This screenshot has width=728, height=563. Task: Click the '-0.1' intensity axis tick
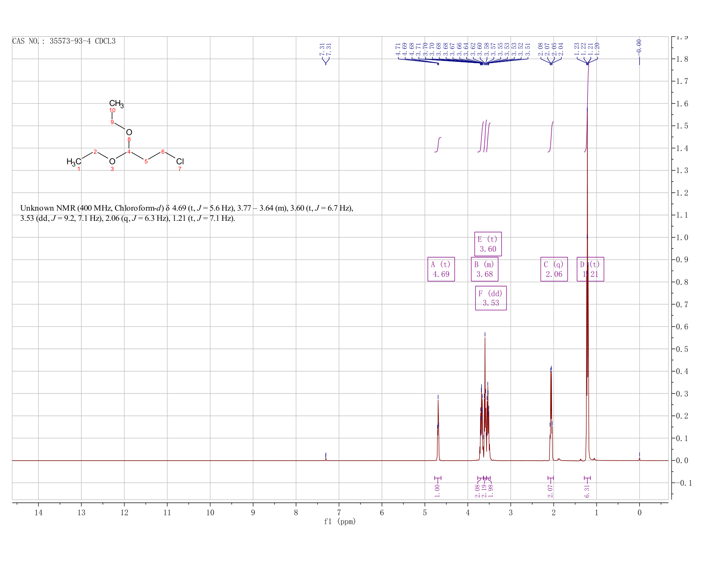pos(683,483)
